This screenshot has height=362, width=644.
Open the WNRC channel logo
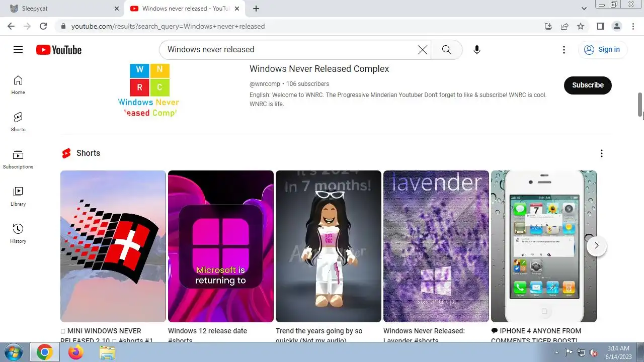tap(149, 90)
